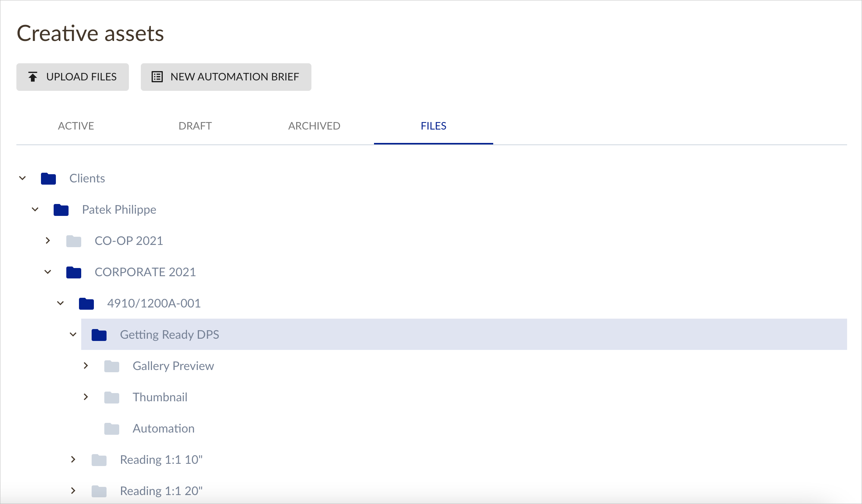Select the Reading 1:1 20" label
862x504 pixels.
[x=161, y=491]
